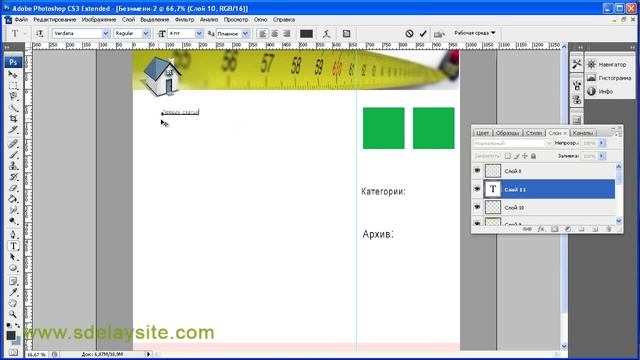Select the Pen tool
Image resolution: width=640 pixels, height=360 pixels.
13,235
